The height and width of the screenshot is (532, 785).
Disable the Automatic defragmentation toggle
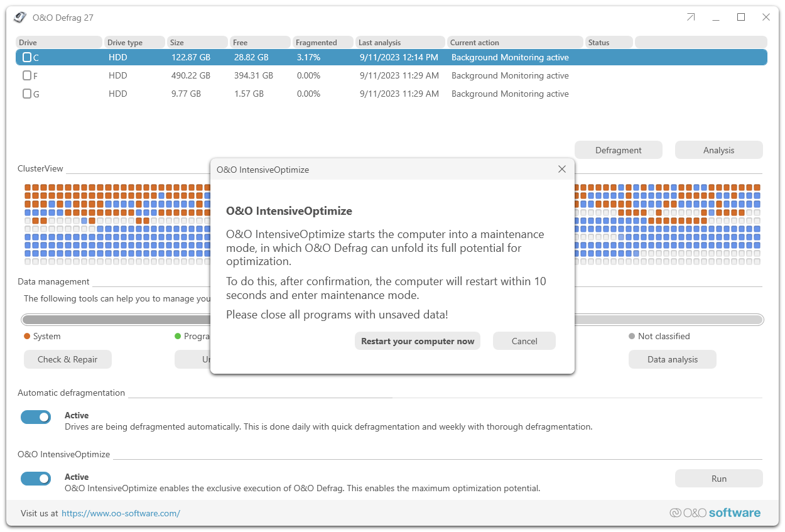[36, 416]
